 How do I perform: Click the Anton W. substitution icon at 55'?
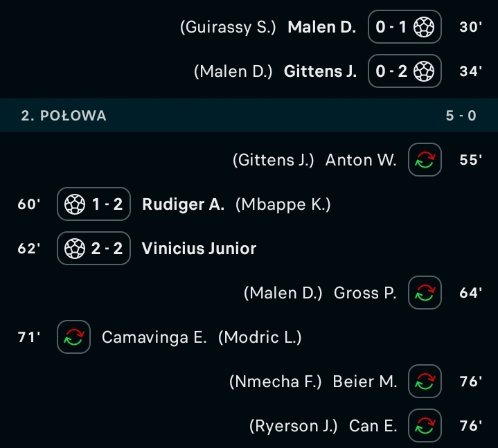pyautogui.click(x=425, y=160)
